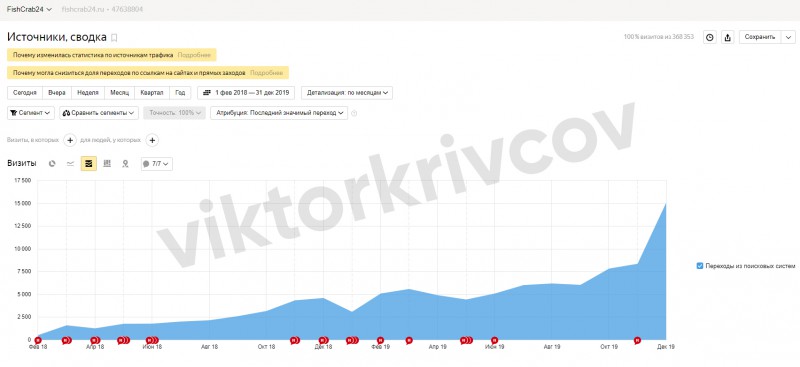Image resolution: width=800 pixels, height=367 pixels.
Task: Select the Неделя period
Action: point(88,93)
